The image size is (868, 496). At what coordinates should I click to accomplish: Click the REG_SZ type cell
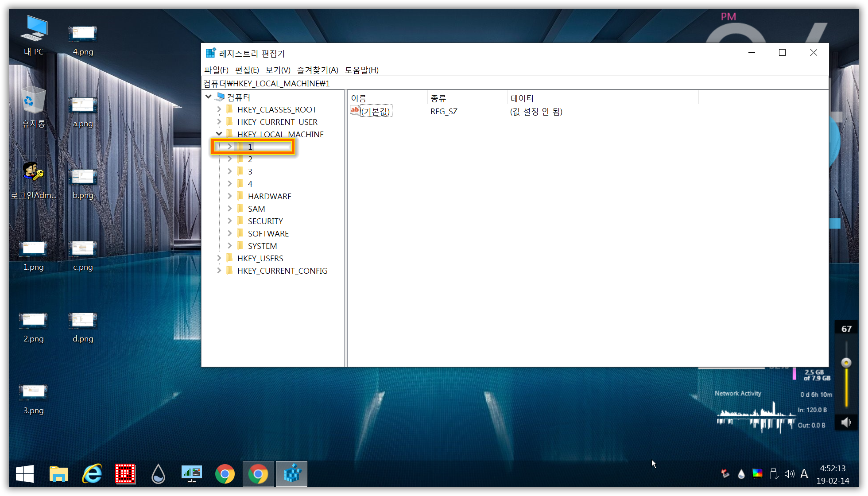[x=444, y=111]
